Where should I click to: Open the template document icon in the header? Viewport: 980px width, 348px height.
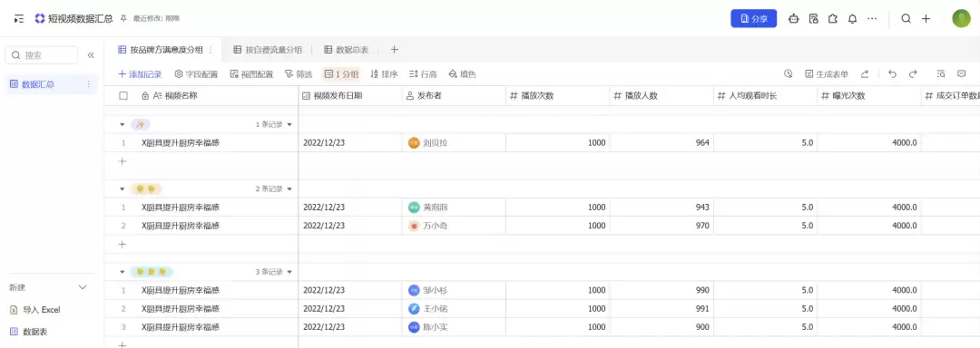pyautogui.click(x=813, y=19)
